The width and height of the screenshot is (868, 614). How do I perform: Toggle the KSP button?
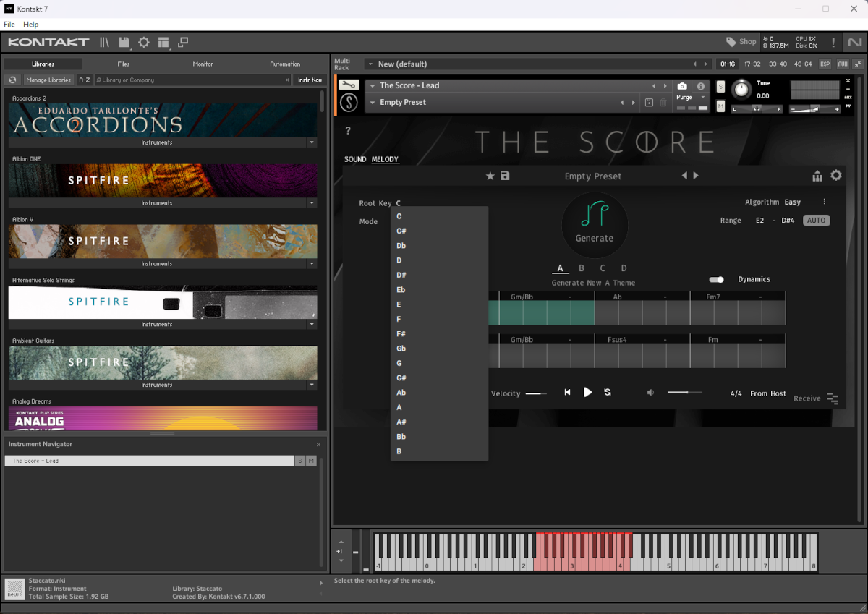(x=825, y=64)
